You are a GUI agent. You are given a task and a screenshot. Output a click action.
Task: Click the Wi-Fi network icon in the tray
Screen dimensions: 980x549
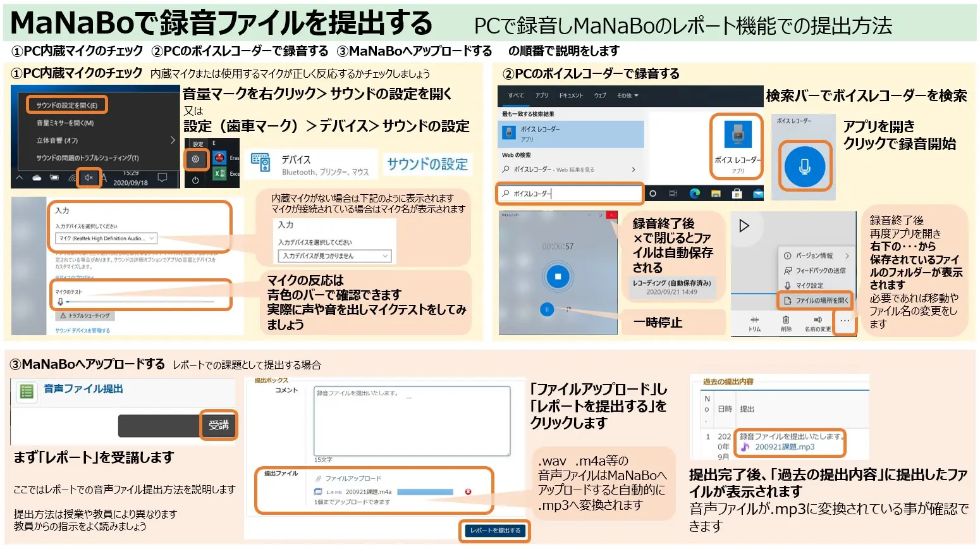[x=72, y=178]
